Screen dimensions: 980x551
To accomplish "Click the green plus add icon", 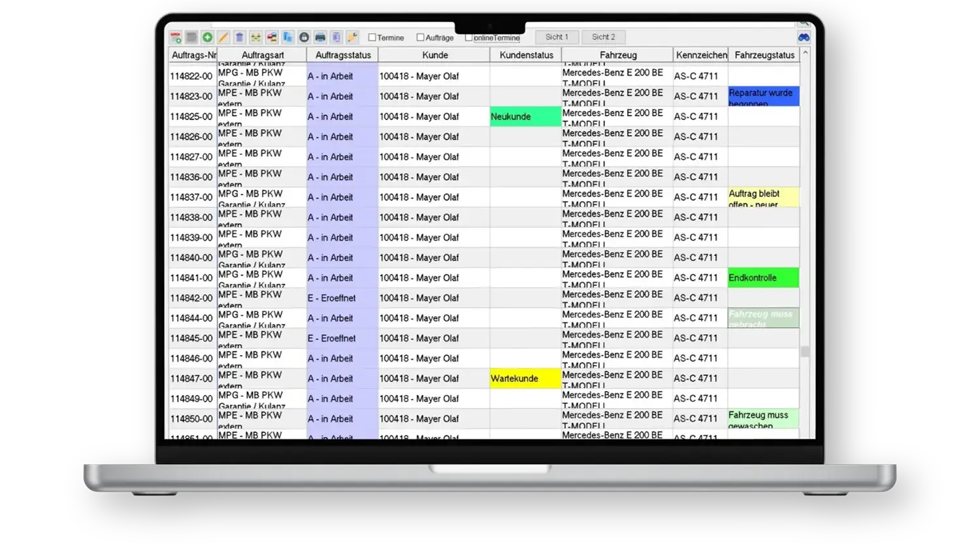I will coord(207,37).
